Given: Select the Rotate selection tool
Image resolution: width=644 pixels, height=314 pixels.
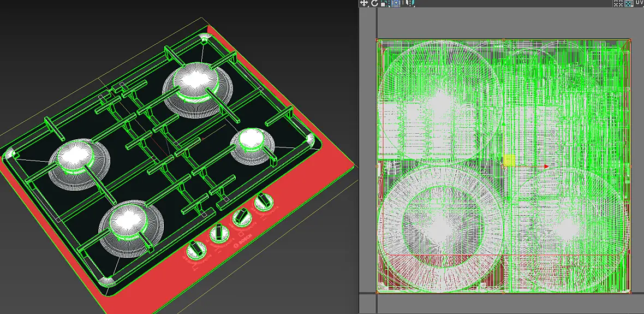Looking at the screenshot, I should pyautogui.click(x=374, y=3).
